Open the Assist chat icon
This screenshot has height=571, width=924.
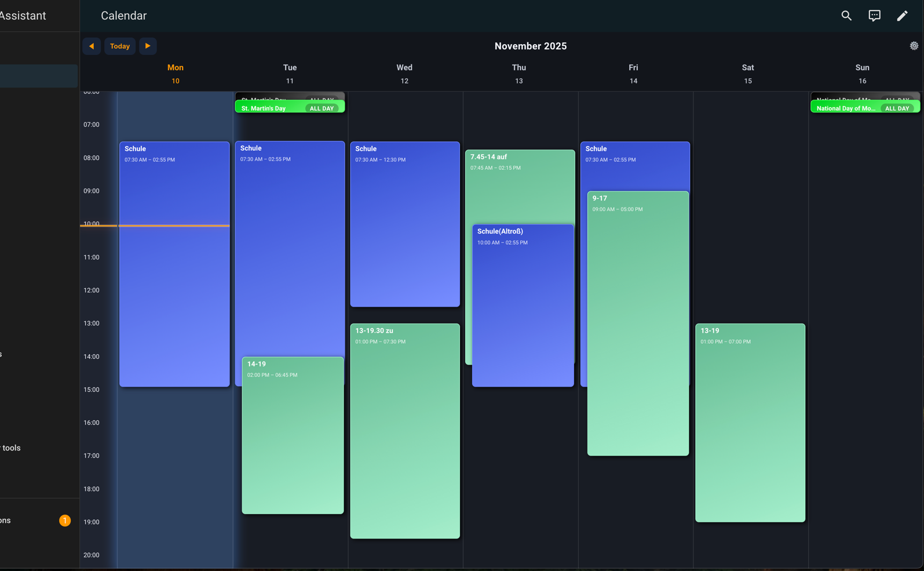click(x=874, y=16)
